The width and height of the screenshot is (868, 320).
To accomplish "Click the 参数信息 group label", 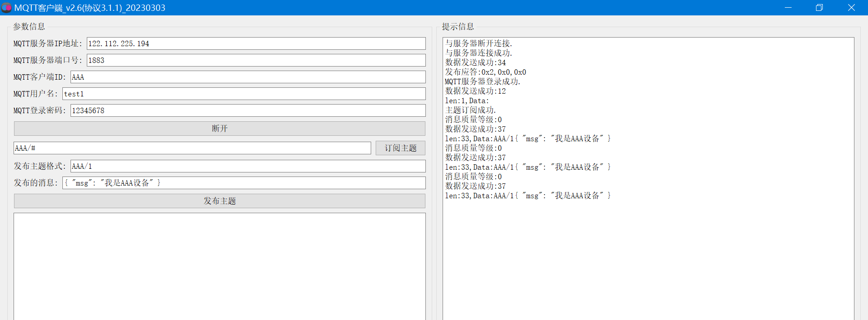I will pos(29,27).
